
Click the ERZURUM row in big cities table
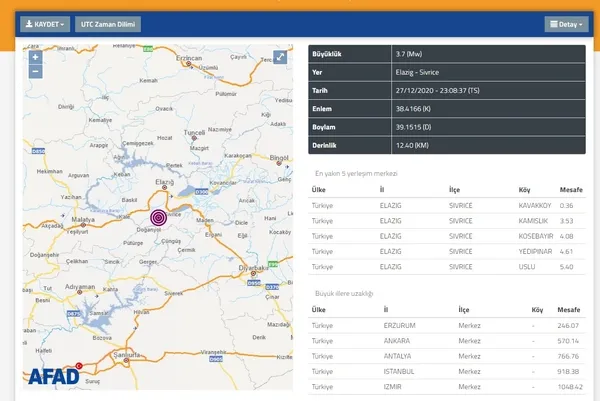(447, 325)
